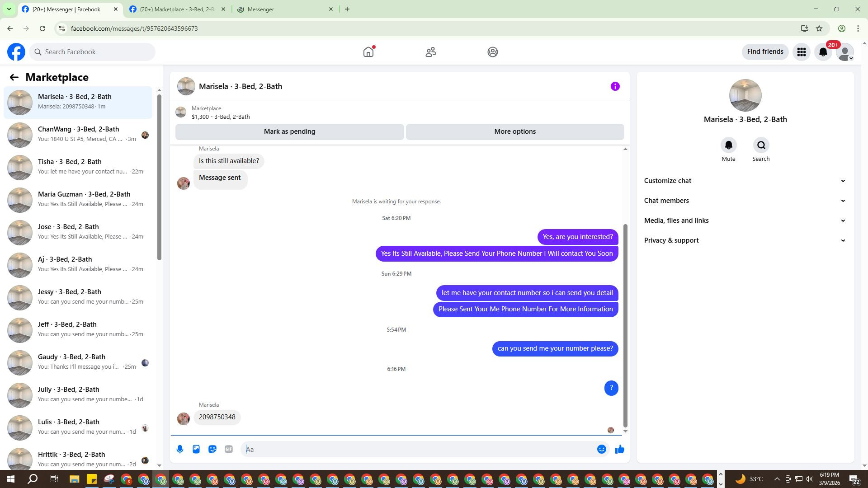Expand the Chat members section
This screenshot has height=488, width=868.
click(x=745, y=201)
